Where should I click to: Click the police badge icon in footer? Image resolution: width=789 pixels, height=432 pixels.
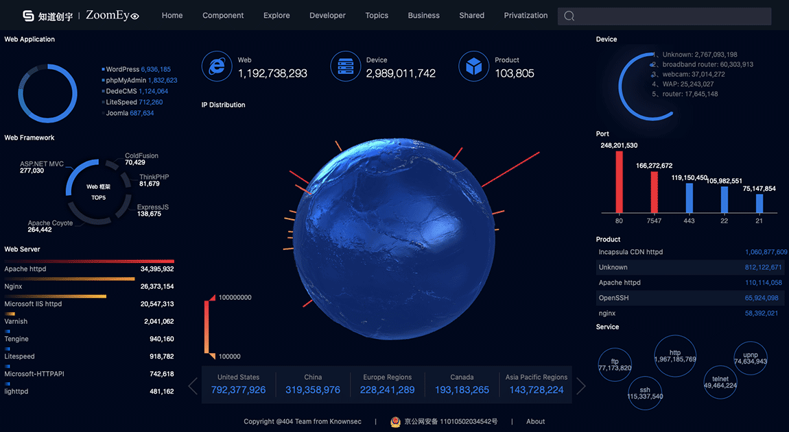click(x=395, y=421)
